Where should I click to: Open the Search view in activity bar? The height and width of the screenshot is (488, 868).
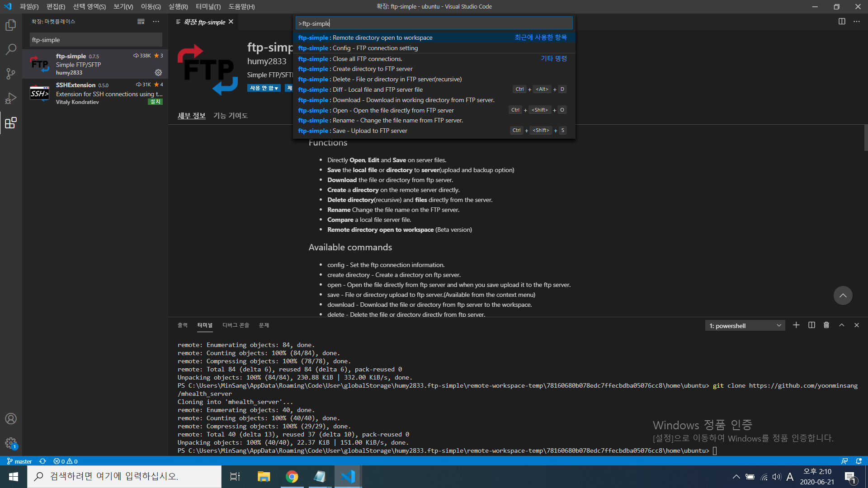click(11, 49)
